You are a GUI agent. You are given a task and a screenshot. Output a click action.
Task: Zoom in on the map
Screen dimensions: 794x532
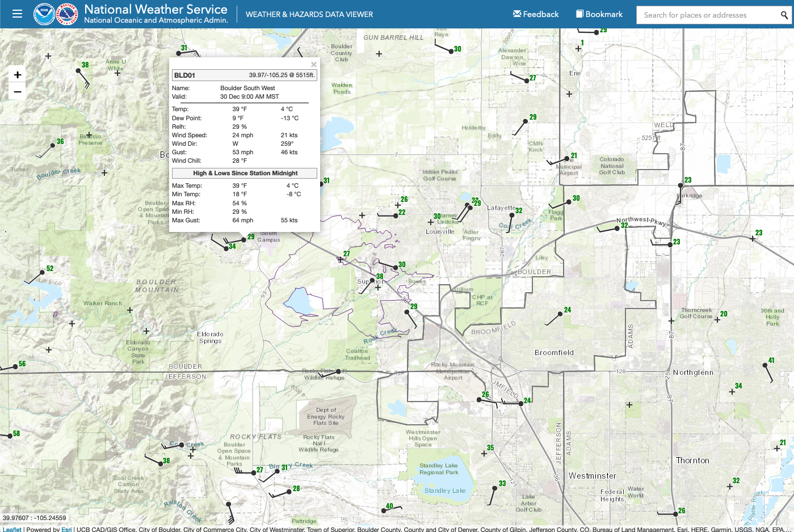(18, 75)
